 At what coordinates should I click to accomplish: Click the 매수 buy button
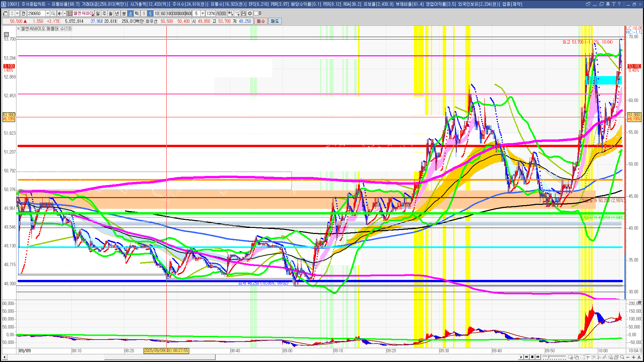[261, 21]
